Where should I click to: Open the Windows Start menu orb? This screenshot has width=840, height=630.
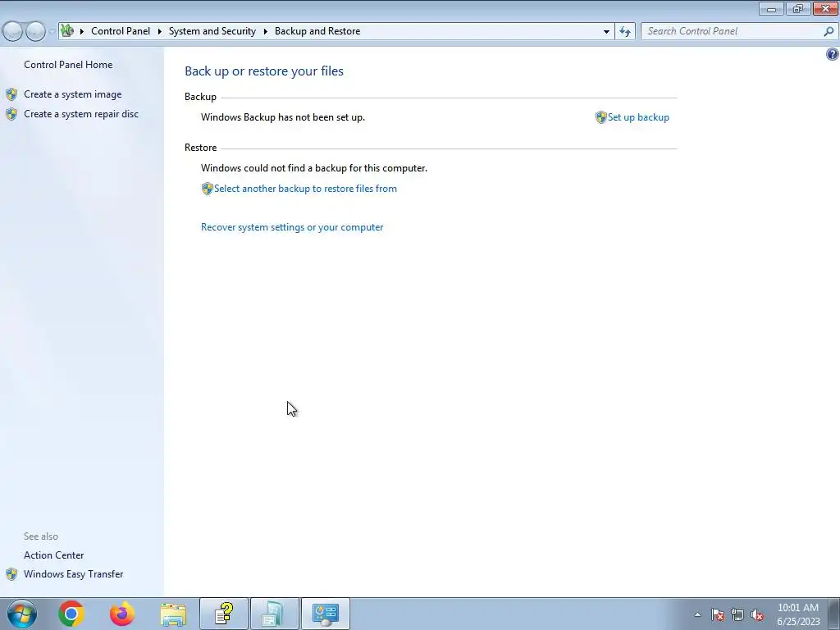(x=21, y=614)
